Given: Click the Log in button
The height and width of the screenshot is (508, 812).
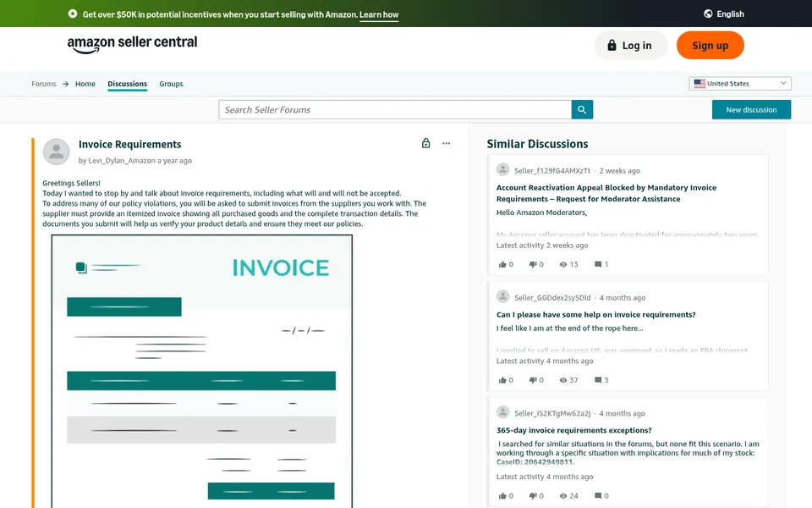Looking at the screenshot, I should point(630,45).
